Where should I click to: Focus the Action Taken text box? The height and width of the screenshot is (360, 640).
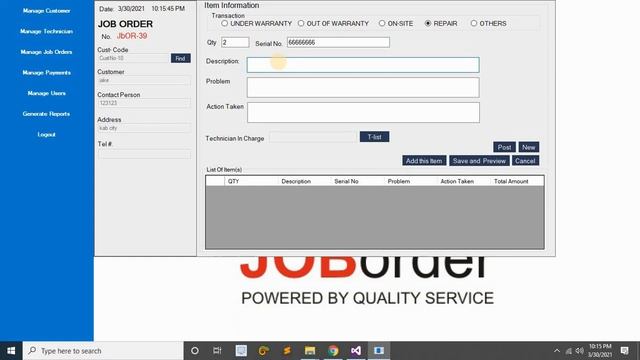click(363, 112)
